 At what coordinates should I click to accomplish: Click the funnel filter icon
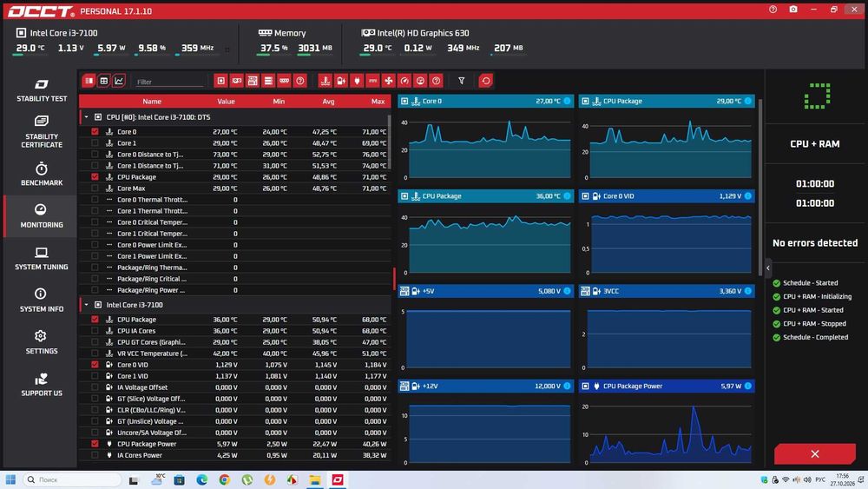[461, 81]
